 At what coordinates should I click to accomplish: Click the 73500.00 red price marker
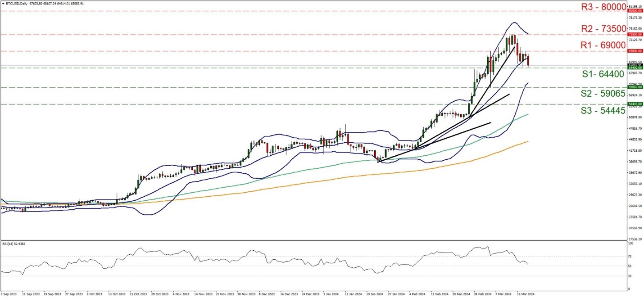[x=635, y=34]
